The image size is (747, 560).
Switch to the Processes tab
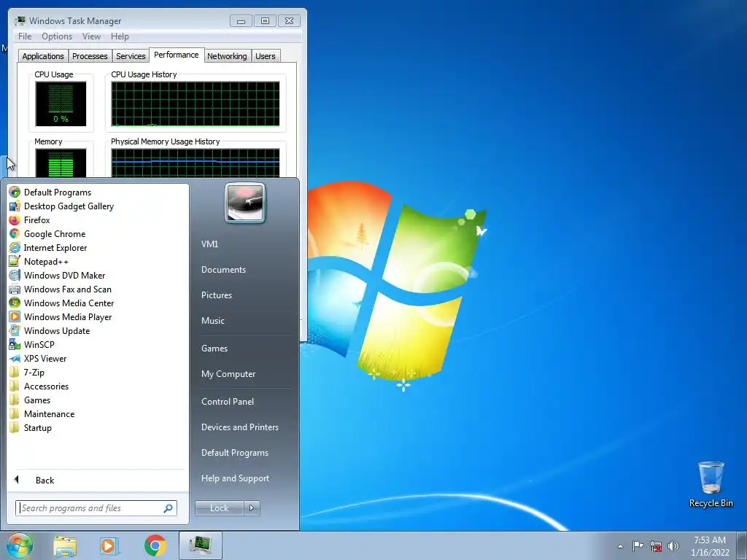coord(90,56)
